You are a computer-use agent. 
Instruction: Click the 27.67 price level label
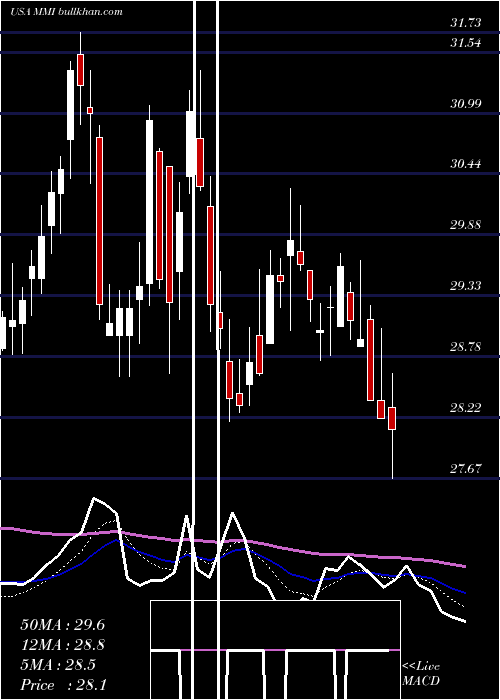tap(466, 468)
